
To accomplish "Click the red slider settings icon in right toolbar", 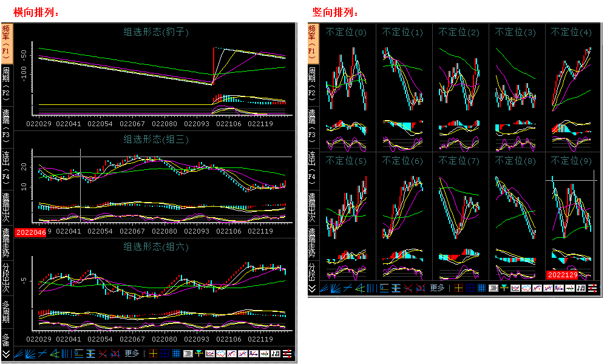I will click(592, 288).
